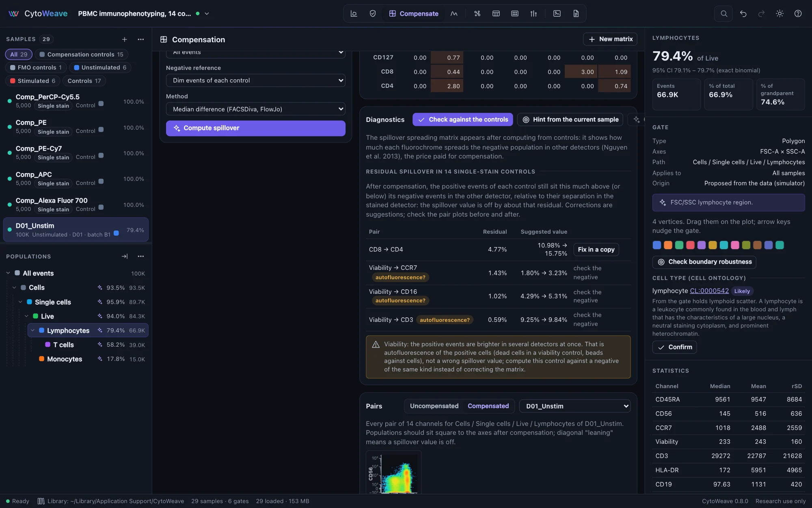
Task: Open the image gallery toolbar icon
Action: coord(557,13)
